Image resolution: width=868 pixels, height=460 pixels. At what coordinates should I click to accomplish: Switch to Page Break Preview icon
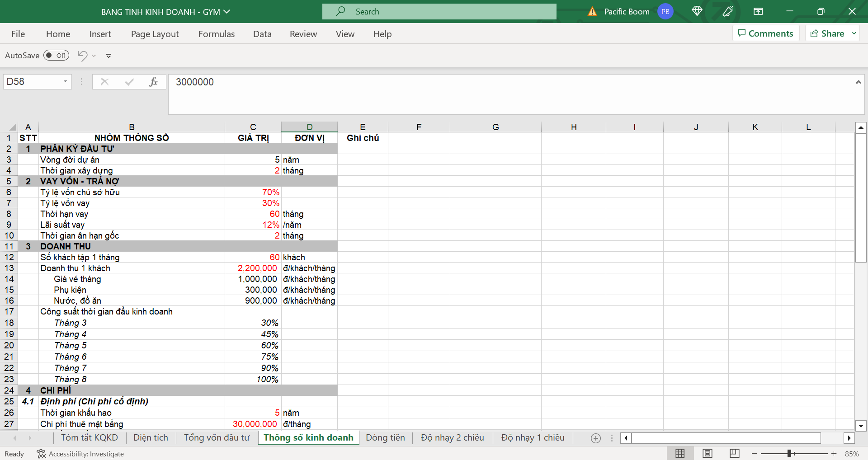734,453
